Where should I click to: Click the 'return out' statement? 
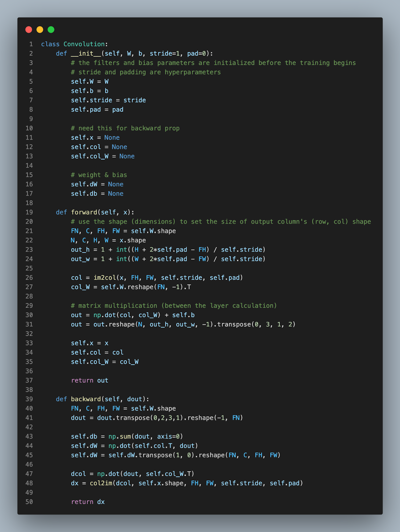(x=90, y=380)
